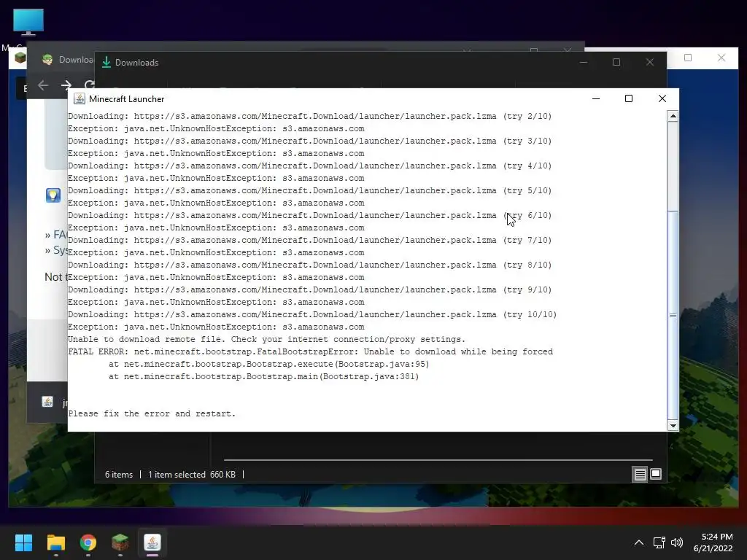The height and width of the screenshot is (560, 747).
Task: Click '1 item selected 660 KB' status text
Action: coord(192,475)
